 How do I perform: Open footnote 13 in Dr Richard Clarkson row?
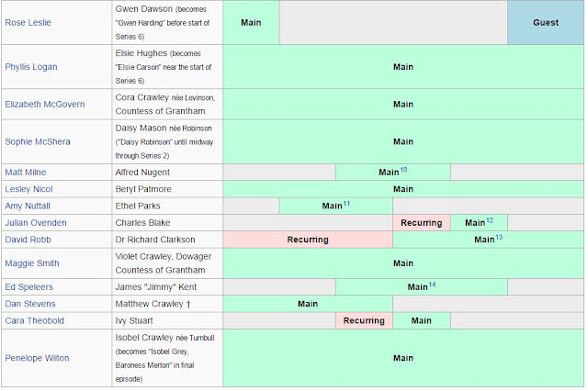(499, 238)
